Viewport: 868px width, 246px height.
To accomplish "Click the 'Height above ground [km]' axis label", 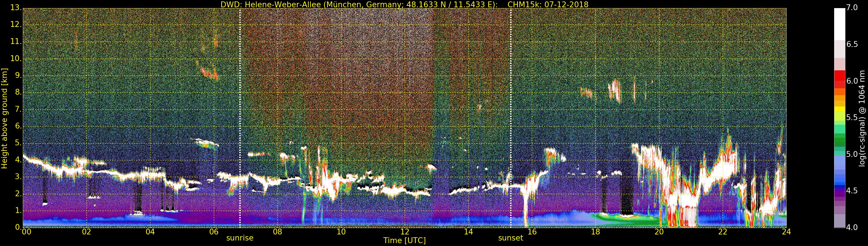I will click(x=4, y=118).
